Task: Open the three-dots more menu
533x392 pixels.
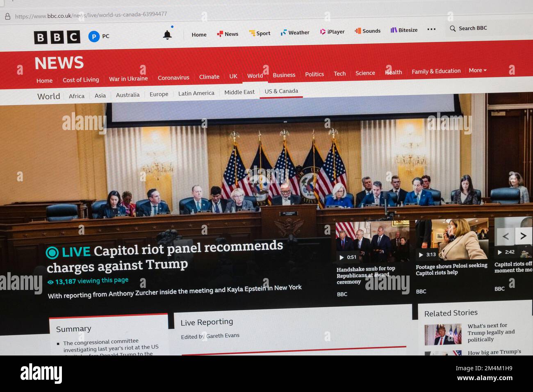Action: pos(431,29)
